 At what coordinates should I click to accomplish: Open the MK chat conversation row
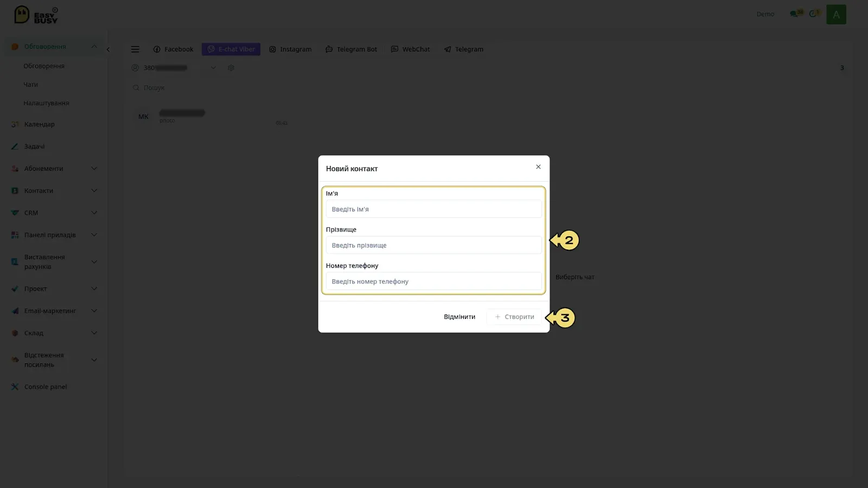click(x=212, y=117)
